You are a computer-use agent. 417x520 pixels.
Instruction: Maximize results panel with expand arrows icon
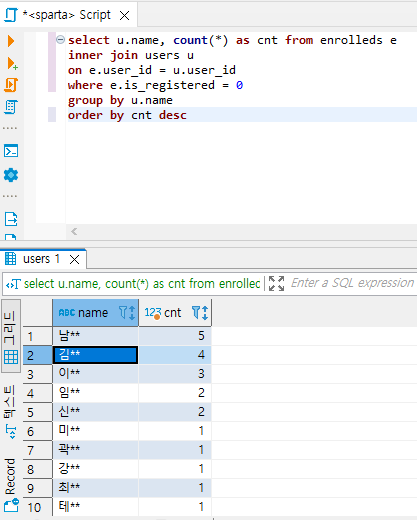(x=276, y=283)
